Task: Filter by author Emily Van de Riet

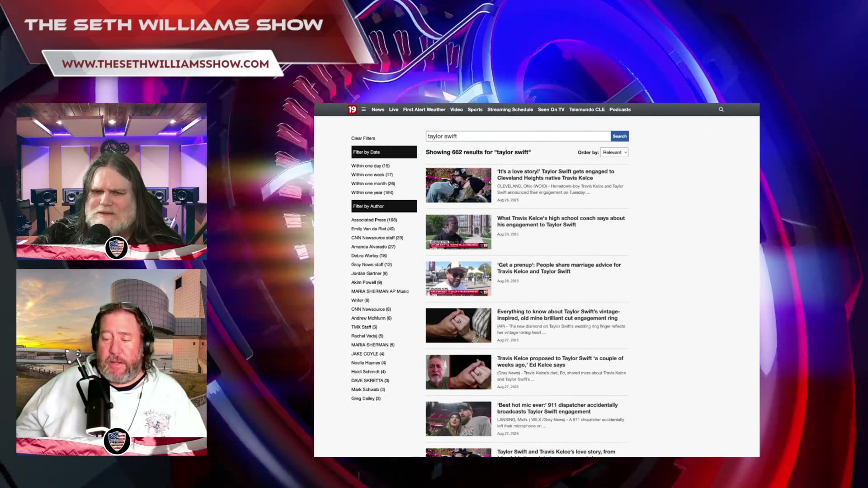Action: [373, 229]
